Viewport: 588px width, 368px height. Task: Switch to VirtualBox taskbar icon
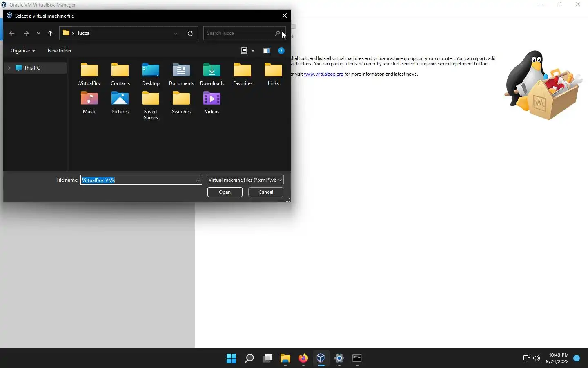pos(321,358)
